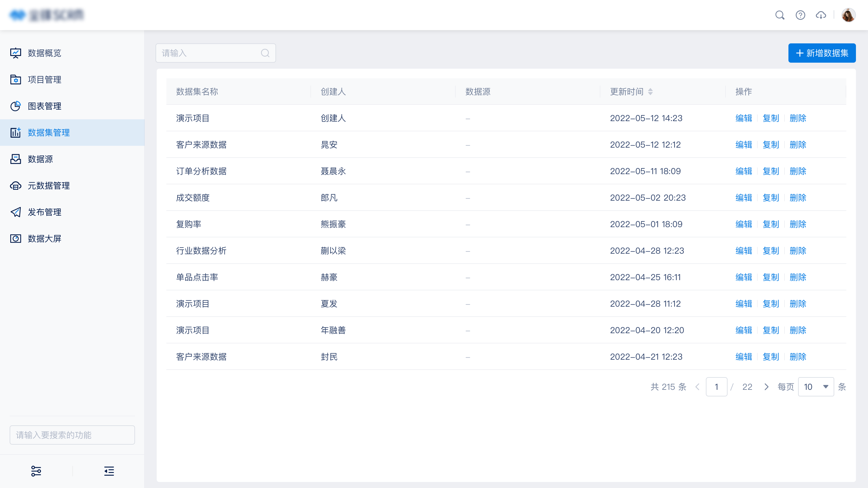Toggle sort on 更新时间 column

(x=650, y=92)
